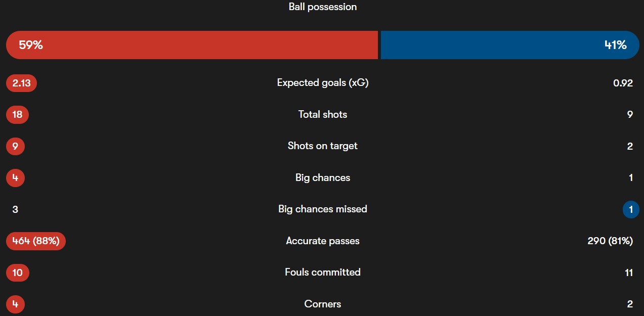This screenshot has width=644, height=316.
Task: Click the red 18 total shots badge
Action: [17, 114]
